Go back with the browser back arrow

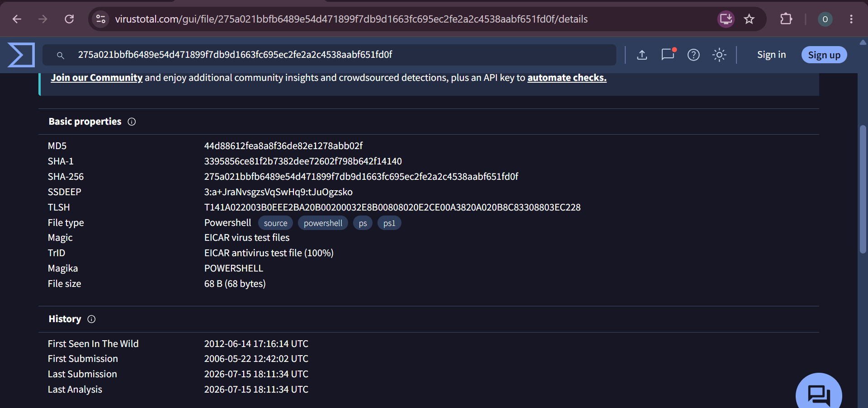tap(17, 19)
